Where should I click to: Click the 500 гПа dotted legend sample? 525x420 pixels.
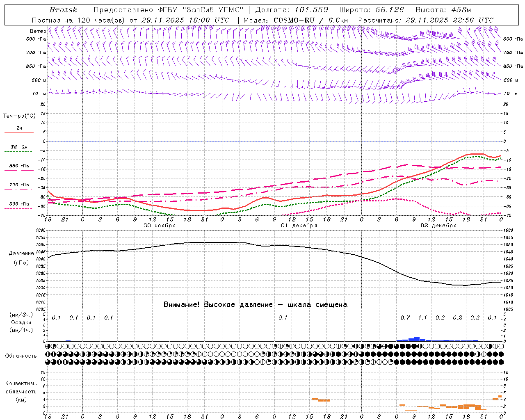pos(19,208)
